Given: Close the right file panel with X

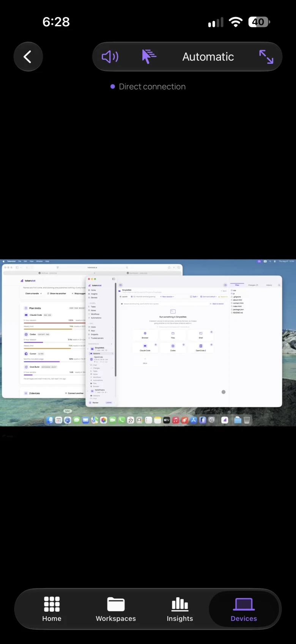Looking at the screenshot, I should [x=279, y=285].
